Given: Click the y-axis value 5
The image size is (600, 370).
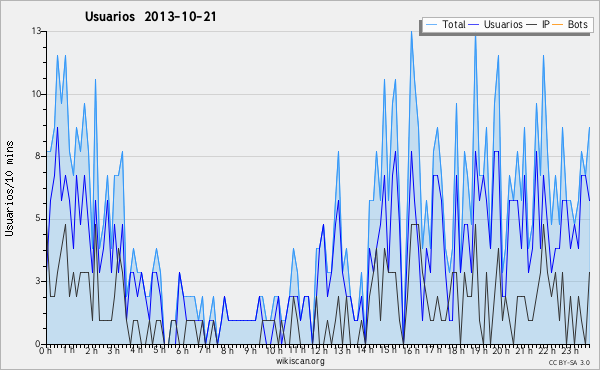Looking at the screenshot, I should [38, 219].
